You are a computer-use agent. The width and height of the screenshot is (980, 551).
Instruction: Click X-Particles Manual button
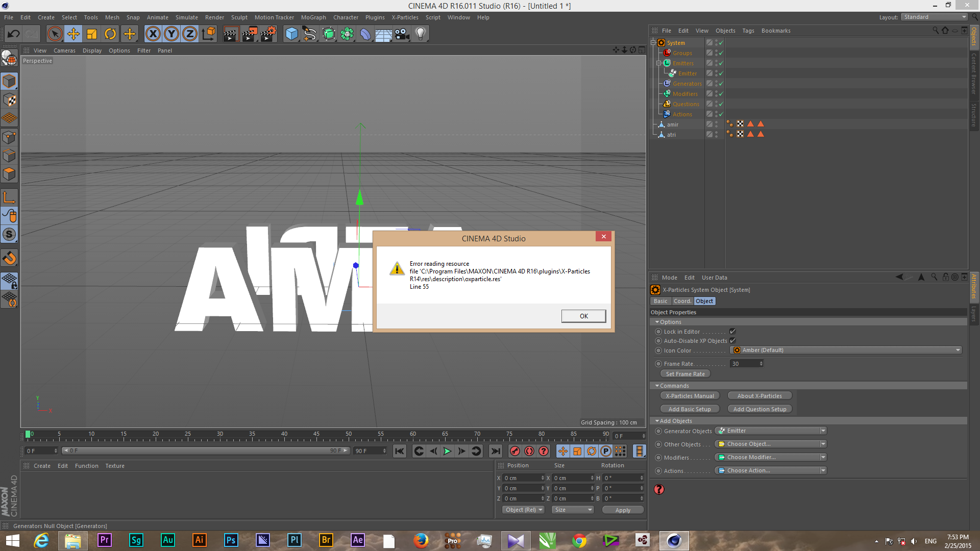coord(690,396)
